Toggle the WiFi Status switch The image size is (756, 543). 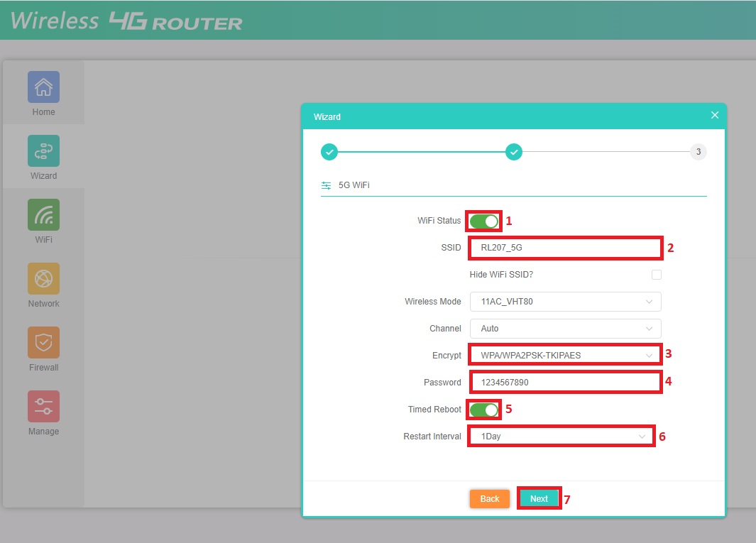tap(484, 221)
